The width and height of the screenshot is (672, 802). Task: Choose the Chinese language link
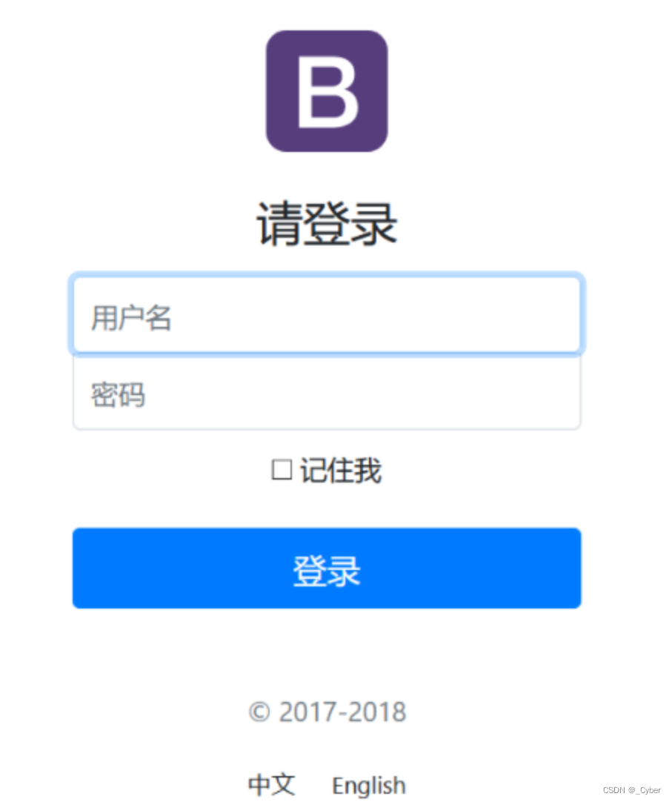click(x=272, y=785)
